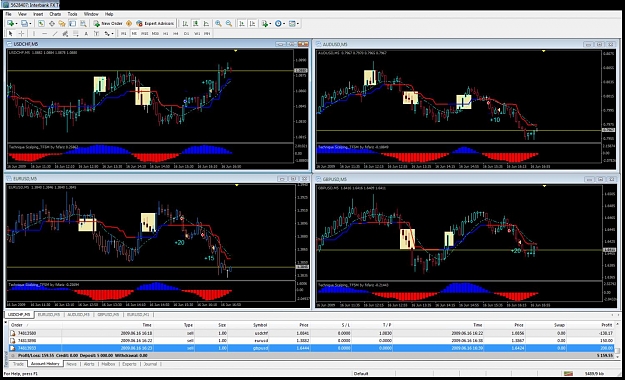Click the New Order button

click(x=108, y=24)
